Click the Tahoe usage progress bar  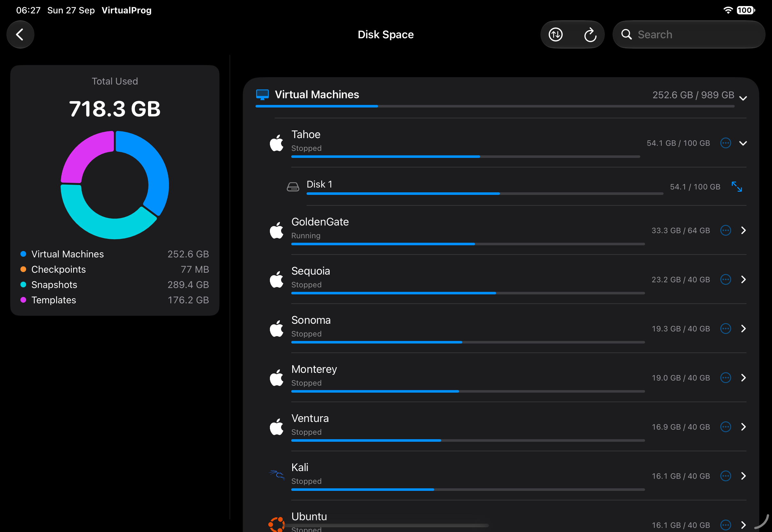[466, 157]
